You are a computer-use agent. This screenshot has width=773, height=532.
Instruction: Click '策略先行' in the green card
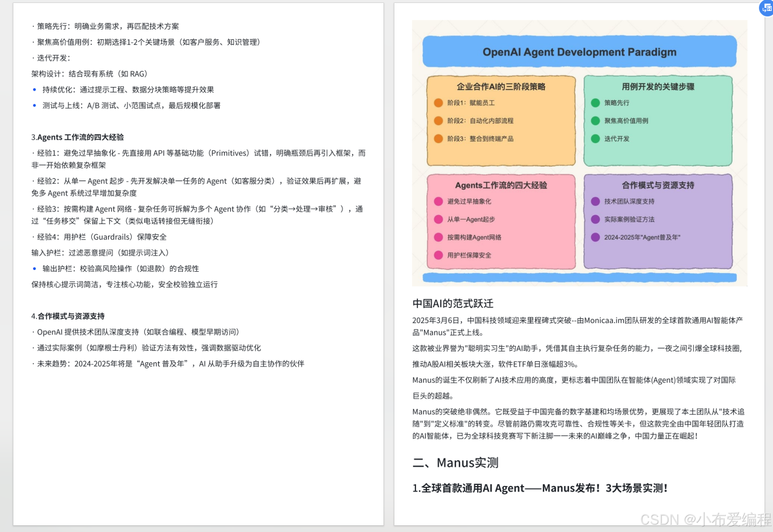click(x=617, y=103)
